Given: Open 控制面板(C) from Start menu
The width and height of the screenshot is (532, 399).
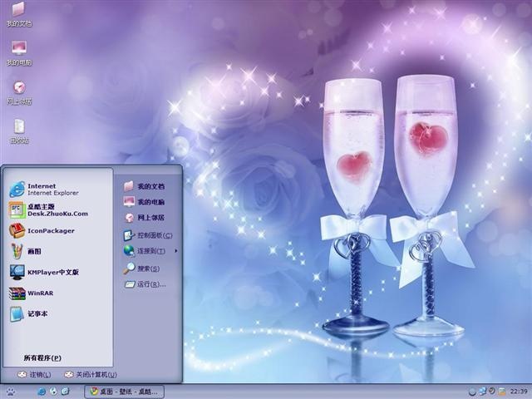Looking at the screenshot, I should (148, 235).
